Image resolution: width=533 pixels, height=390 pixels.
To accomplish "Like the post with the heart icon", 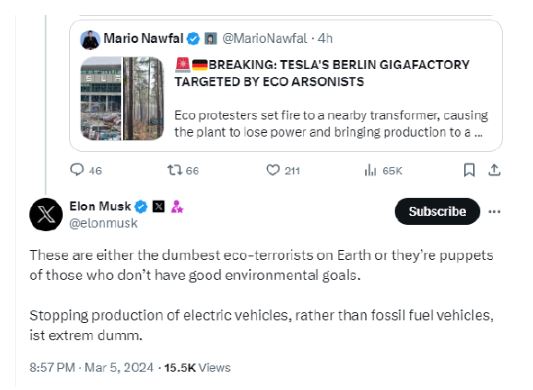I will click(x=273, y=170).
